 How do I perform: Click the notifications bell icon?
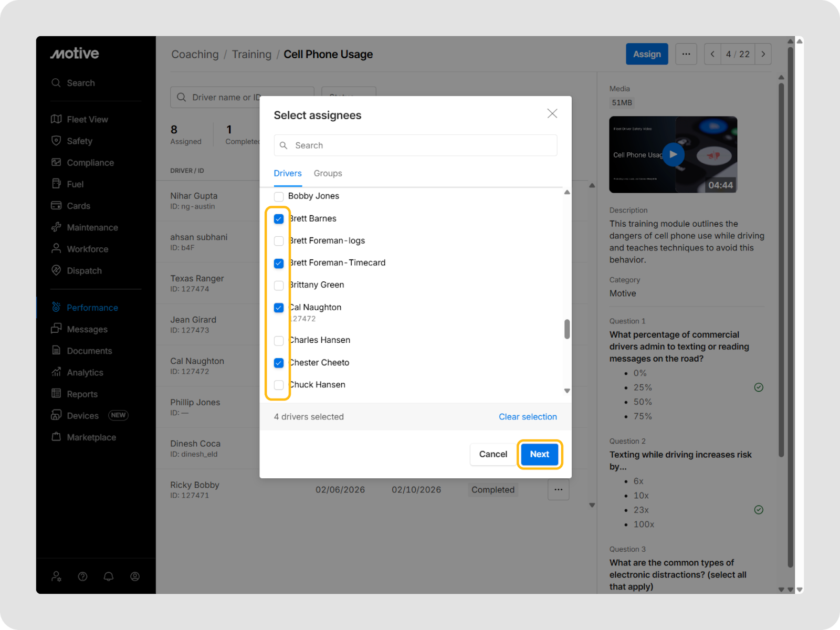[109, 576]
